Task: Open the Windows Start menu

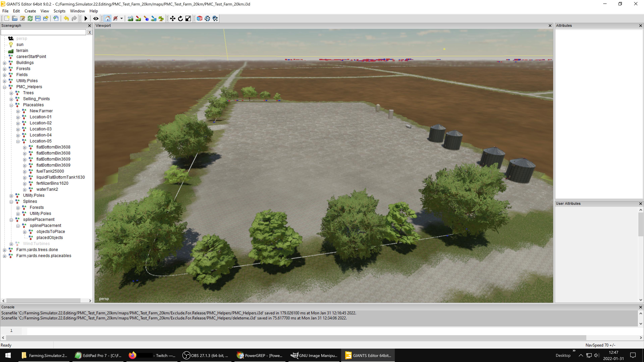Action: [x=8, y=355]
